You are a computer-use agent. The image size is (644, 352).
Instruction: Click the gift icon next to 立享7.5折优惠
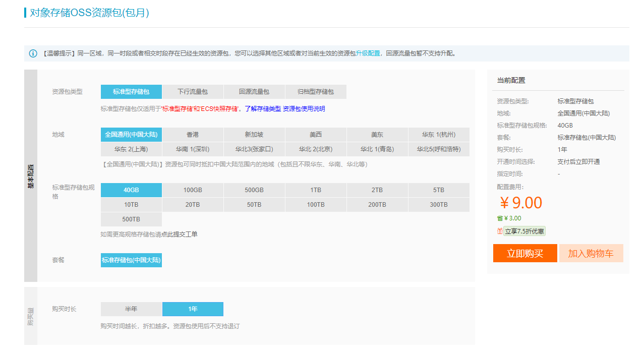click(x=500, y=231)
